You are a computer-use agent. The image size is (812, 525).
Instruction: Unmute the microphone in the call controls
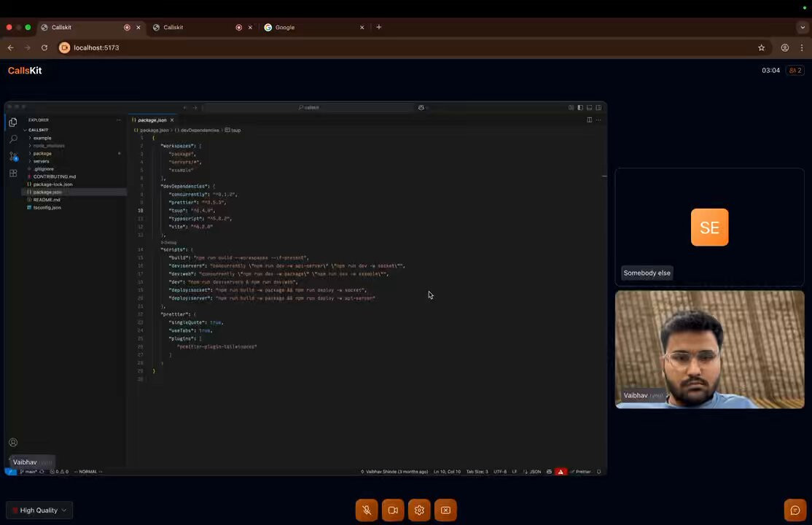tap(367, 510)
